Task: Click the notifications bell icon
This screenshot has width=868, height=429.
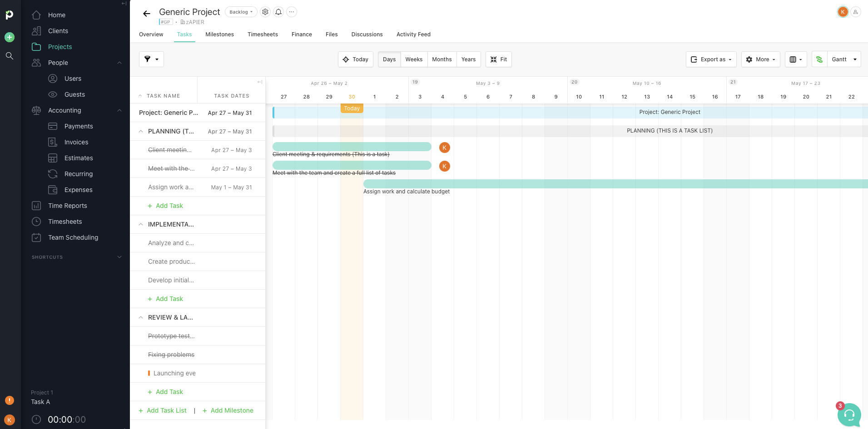Action: coord(278,12)
